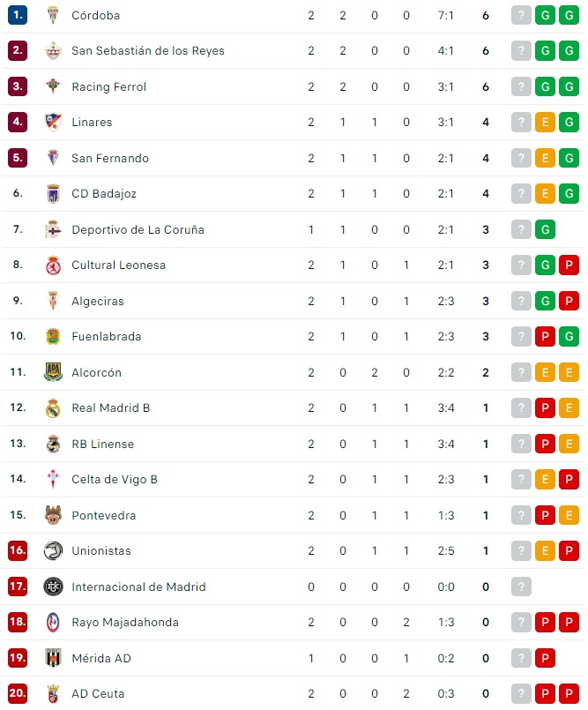This screenshot has height=710, width=588.
Task: Click Deportivo de La Coruña's green G badge
Action: (x=545, y=229)
